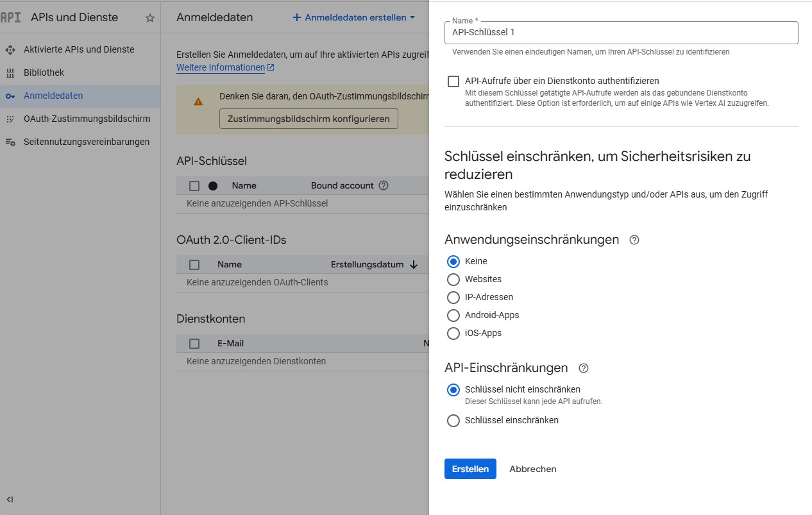Select the Websites radio button

[453, 279]
